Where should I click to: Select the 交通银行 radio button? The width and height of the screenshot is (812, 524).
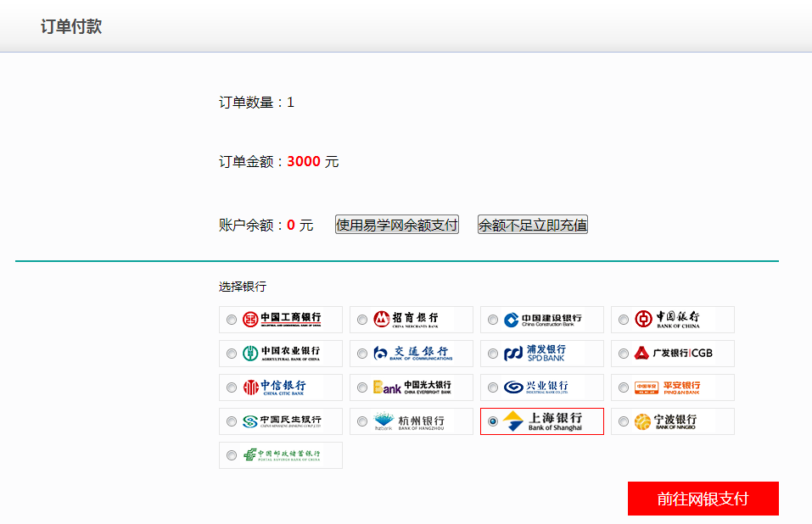(362, 354)
